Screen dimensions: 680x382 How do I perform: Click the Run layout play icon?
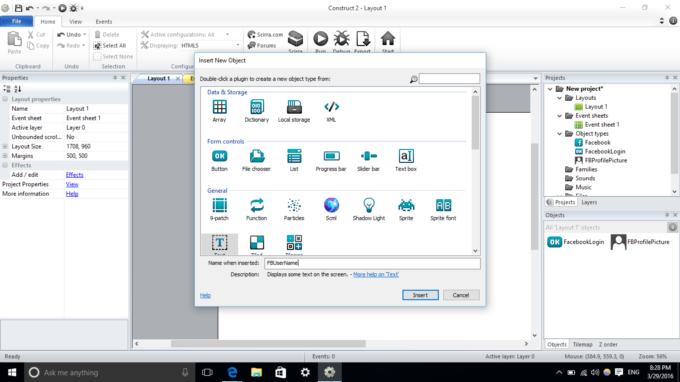(x=320, y=39)
